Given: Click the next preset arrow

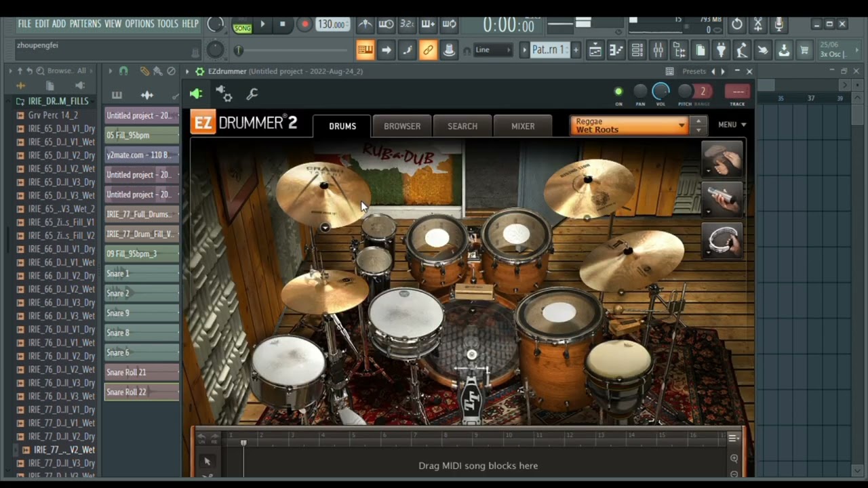Looking at the screenshot, I should pyautogui.click(x=722, y=71).
